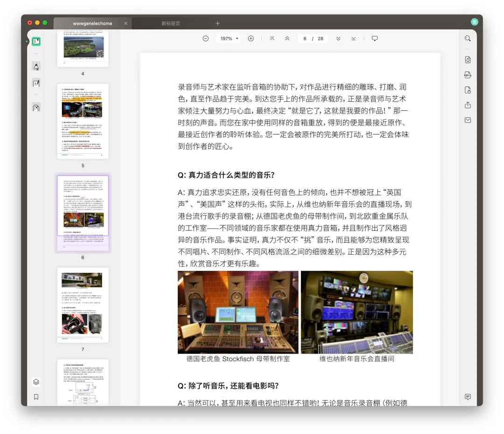Screen dimensions: 504x434
Task: Open the 197% zoom level dropdown
Action: (x=229, y=39)
